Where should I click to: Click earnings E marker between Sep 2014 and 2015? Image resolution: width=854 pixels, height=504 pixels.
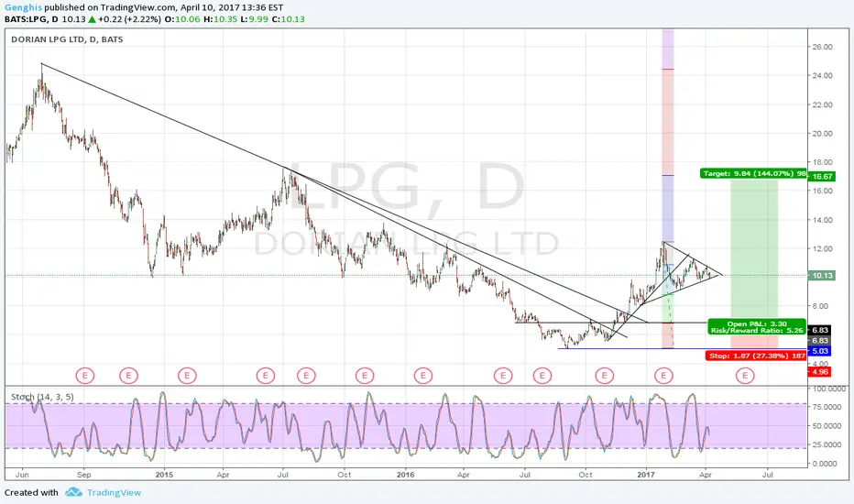point(128,376)
